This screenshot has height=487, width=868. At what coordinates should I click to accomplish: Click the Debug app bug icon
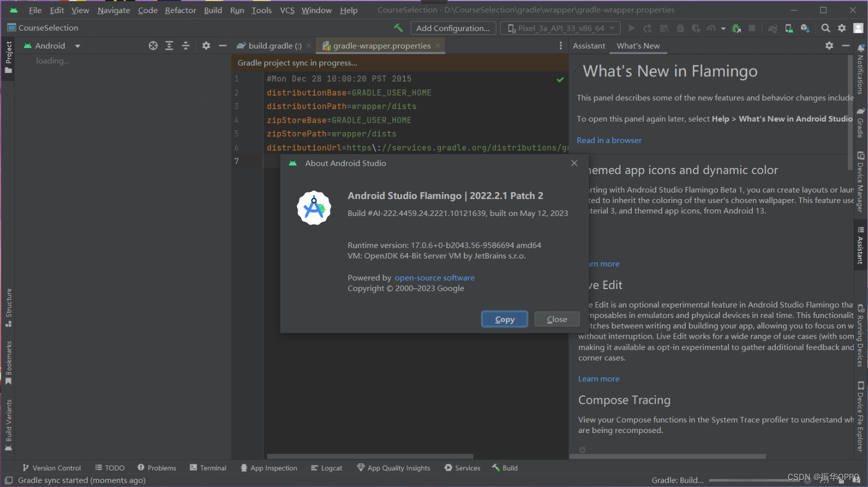coord(680,28)
